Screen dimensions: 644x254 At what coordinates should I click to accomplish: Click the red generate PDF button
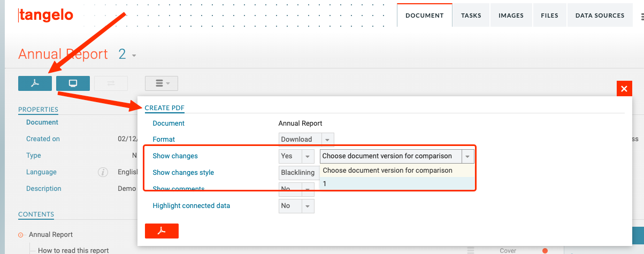(x=162, y=231)
